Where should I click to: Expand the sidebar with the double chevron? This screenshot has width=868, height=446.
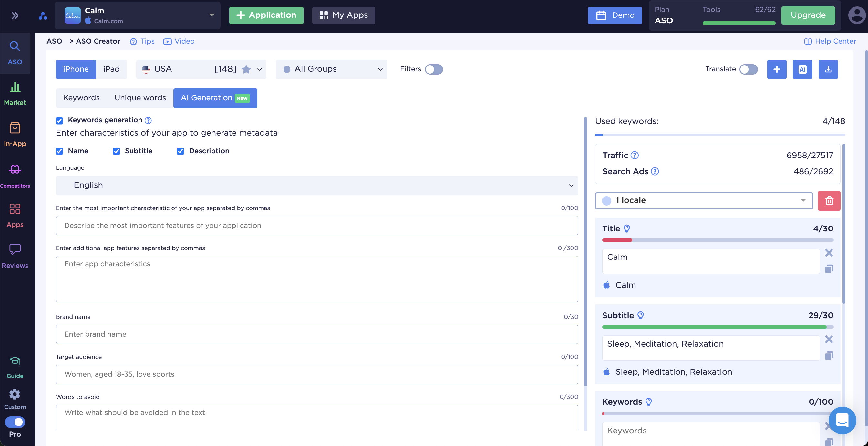point(15,15)
